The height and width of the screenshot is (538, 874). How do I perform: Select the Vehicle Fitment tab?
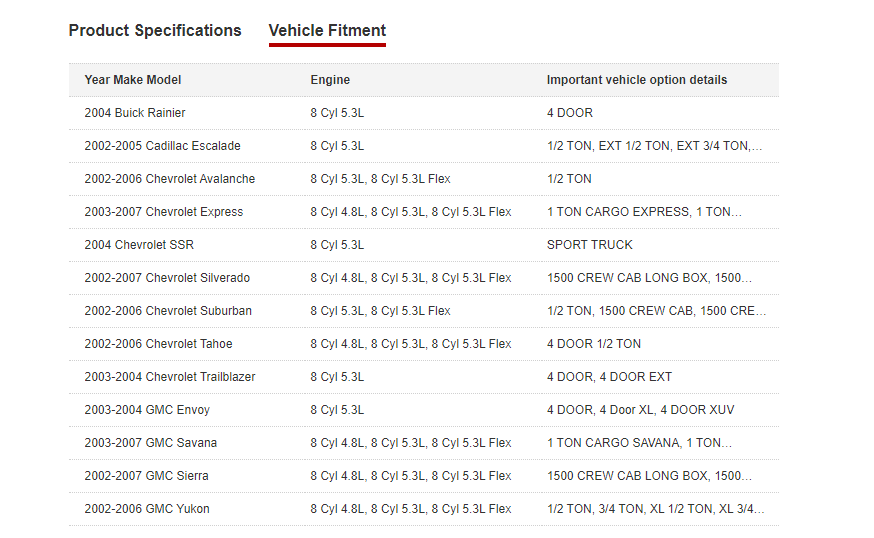pyautogui.click(x=327, y=31)
